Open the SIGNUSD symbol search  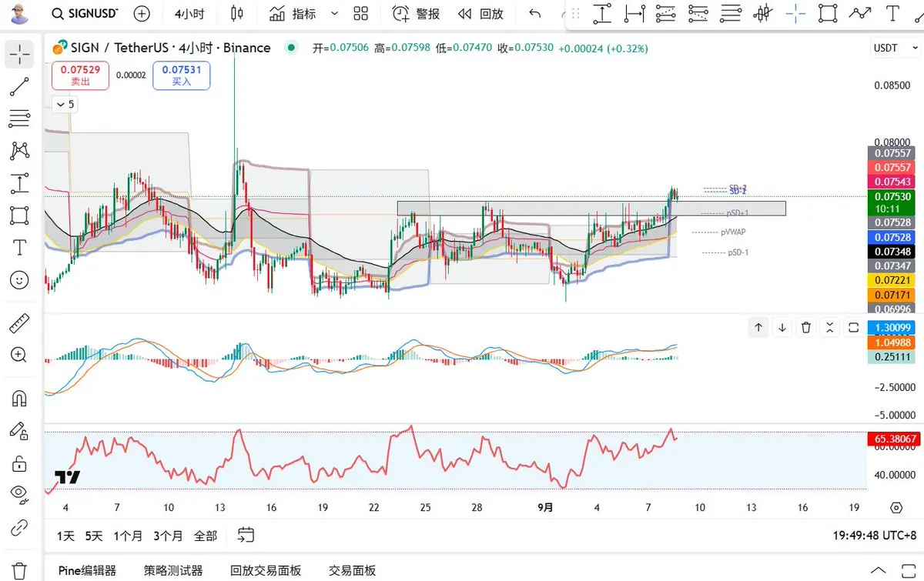pyautogui.click(x=85, y=13)
